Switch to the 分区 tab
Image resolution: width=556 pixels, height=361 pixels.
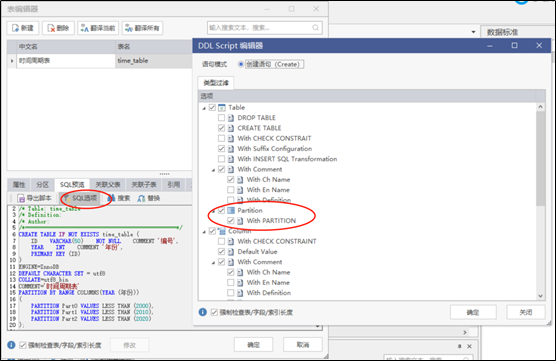point(42,184)
